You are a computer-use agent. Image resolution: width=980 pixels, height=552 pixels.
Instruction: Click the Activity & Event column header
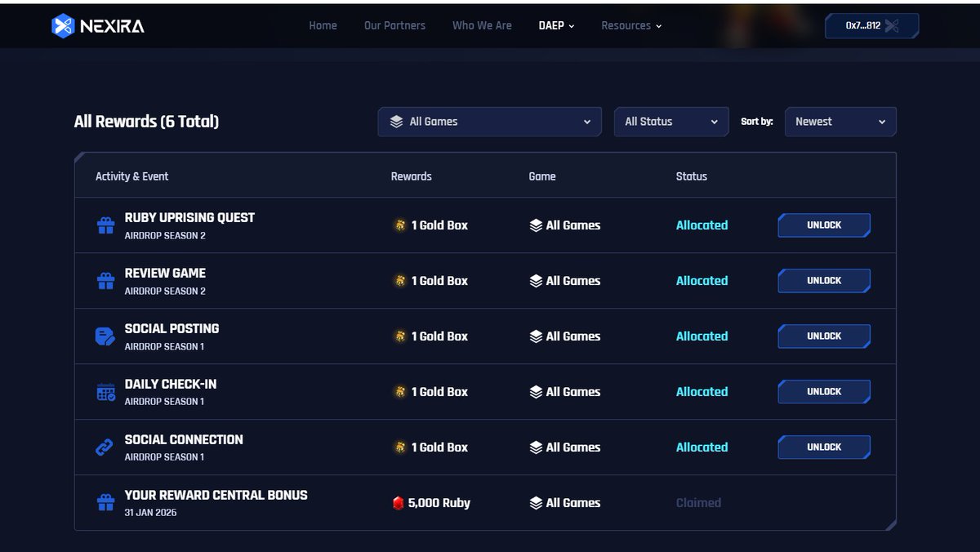132,176
